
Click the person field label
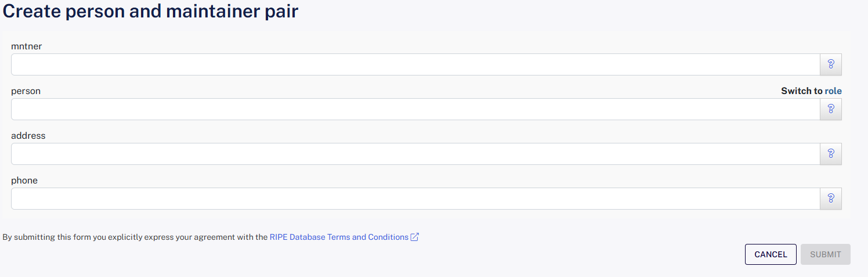(x=26, y=91)
